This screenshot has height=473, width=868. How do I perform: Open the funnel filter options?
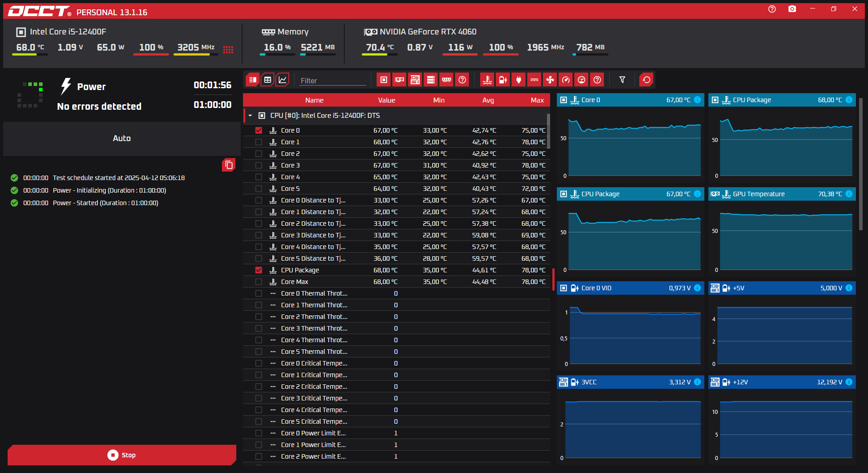[x=622, y=80]
